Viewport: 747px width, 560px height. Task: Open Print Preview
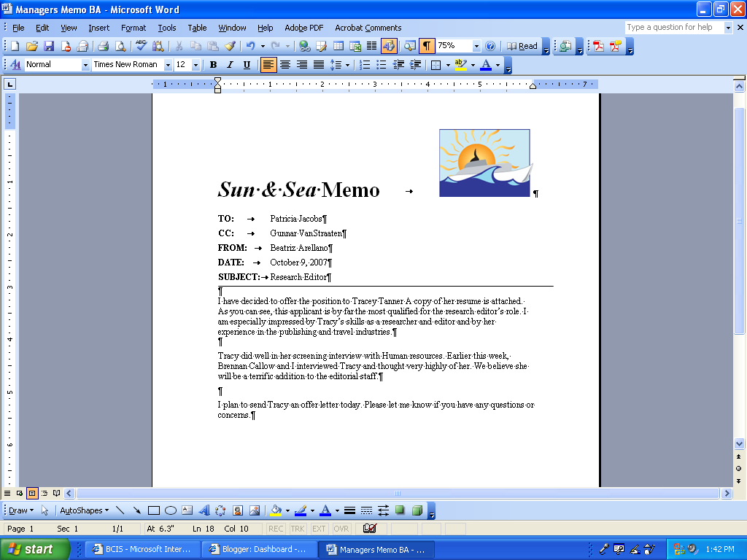click(120, 46)
